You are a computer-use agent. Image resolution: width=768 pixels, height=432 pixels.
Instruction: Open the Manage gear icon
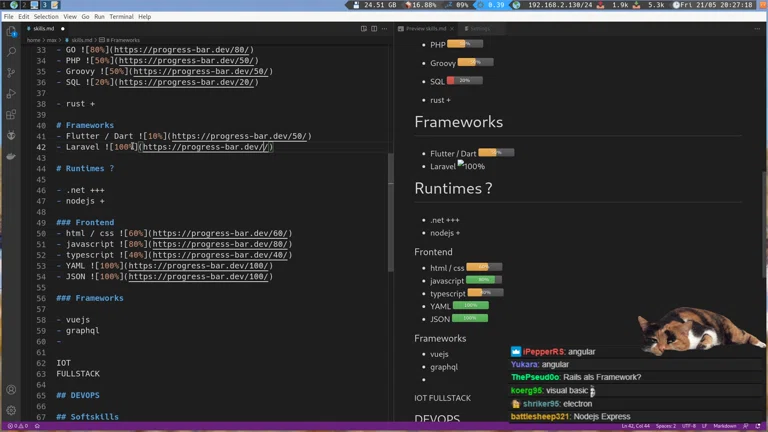coord(11,410)
